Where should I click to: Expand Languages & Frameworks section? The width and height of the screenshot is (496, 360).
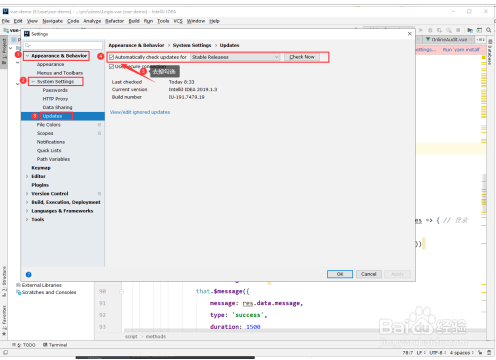27,211
